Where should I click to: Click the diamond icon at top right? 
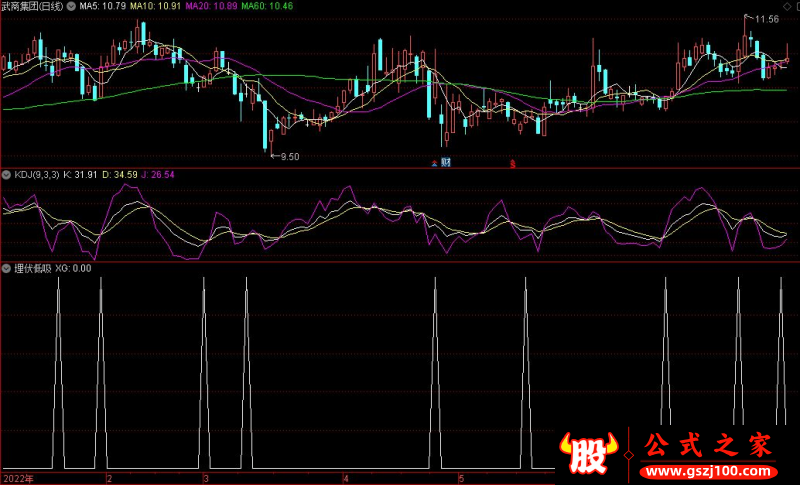tap(785, 6)
